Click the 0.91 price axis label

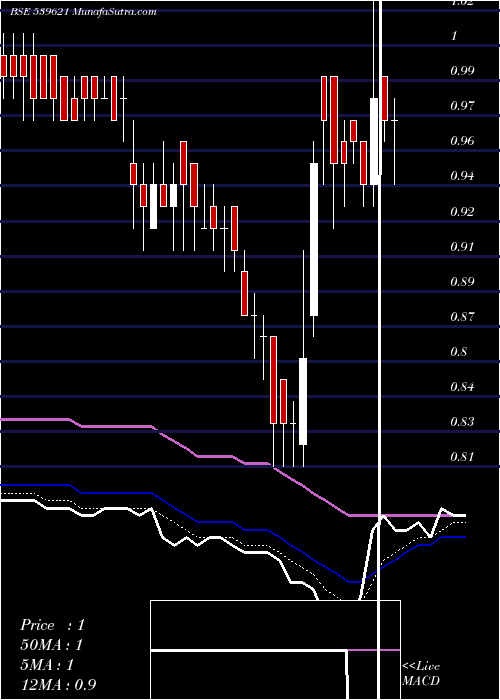462,246
